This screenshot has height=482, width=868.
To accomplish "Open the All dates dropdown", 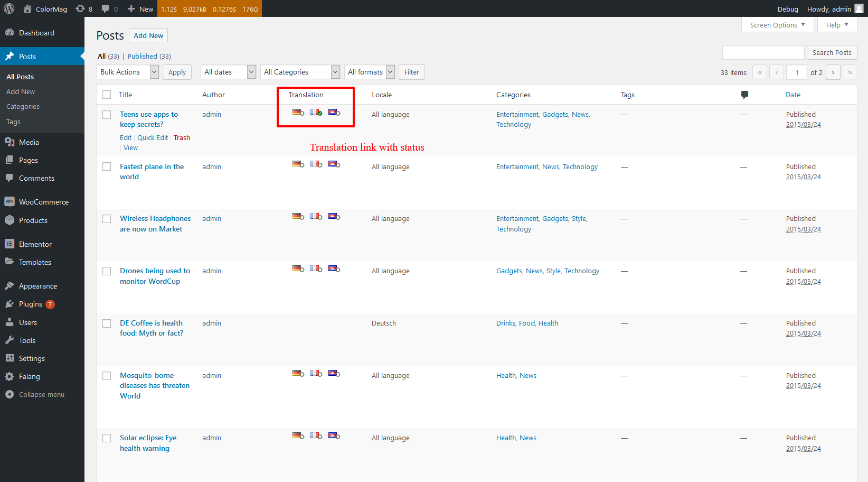I will pyautogui.click(x=228, y=72).
